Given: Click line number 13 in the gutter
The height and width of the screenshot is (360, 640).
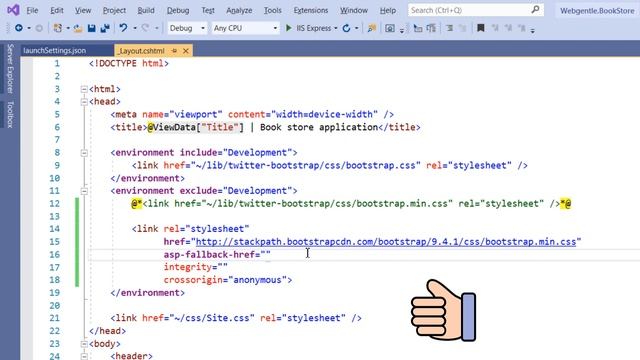Looking at the screenshot, I should click(54, 216).
